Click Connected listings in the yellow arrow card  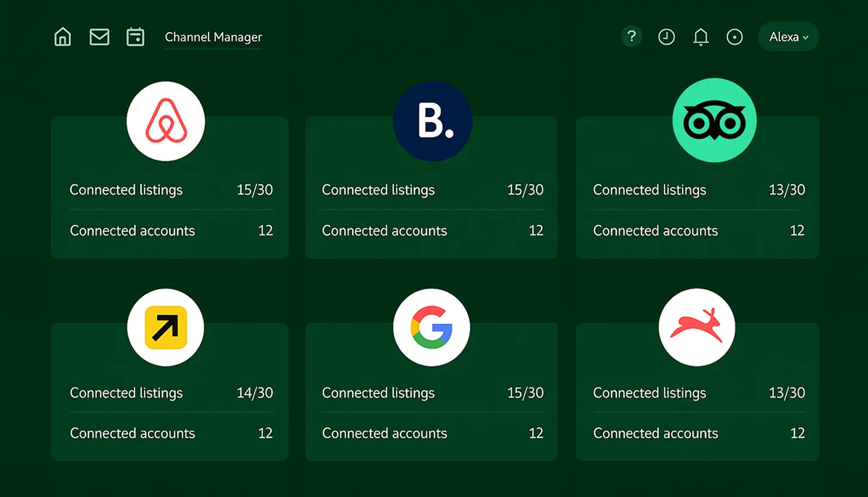tap(126, 393)
